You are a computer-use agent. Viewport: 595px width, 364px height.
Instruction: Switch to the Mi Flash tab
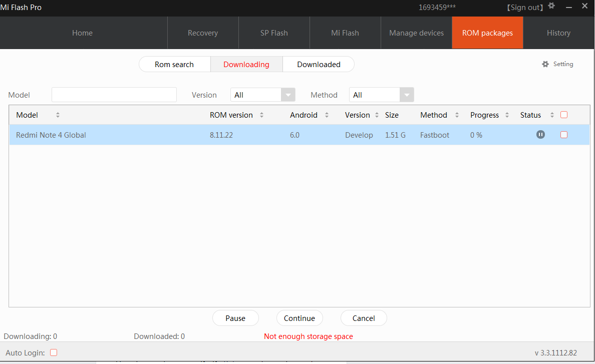click(345, 33)
